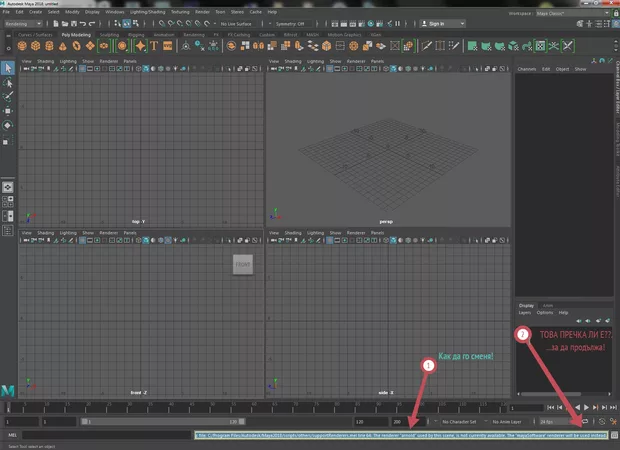Image resolution: width=620 pixels, height=450 pixels.
Task: Toggle the loop playback button
Action: (587, 422)
